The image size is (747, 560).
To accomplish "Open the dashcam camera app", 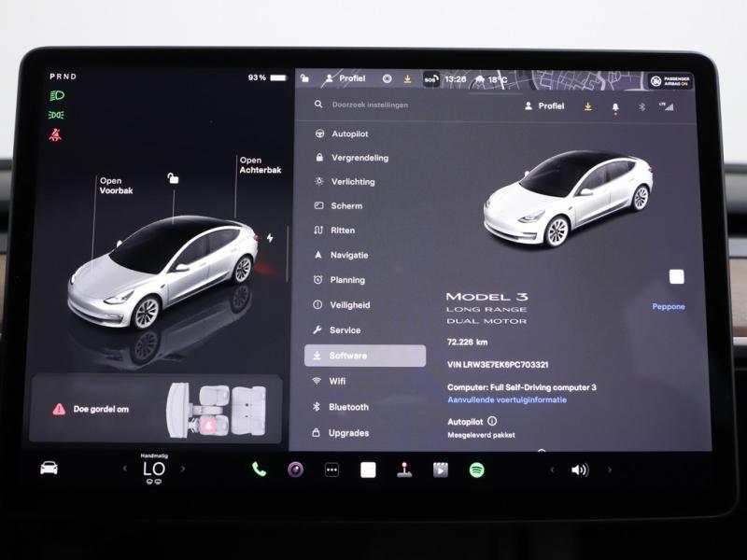I will tap(295, 470).
